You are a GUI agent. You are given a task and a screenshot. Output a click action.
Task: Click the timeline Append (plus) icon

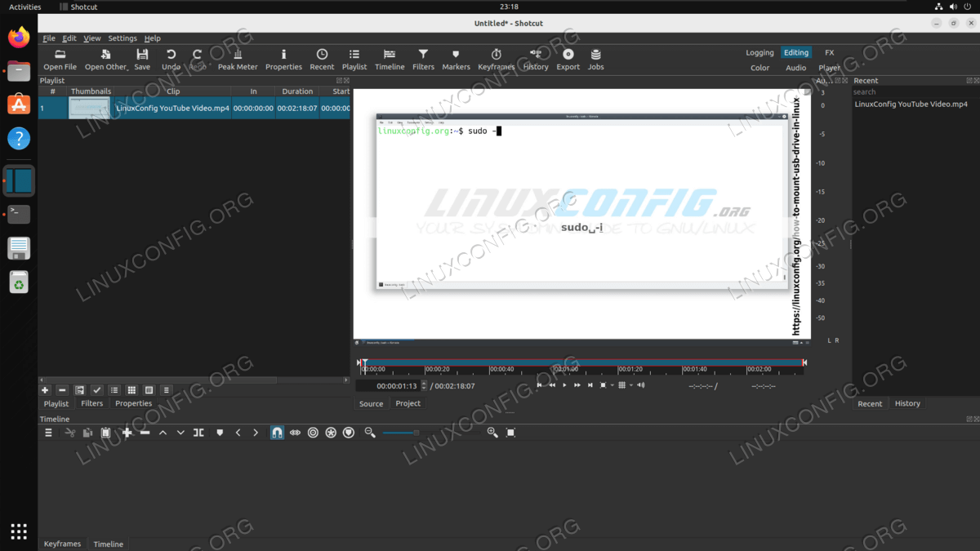coord(127,433)
